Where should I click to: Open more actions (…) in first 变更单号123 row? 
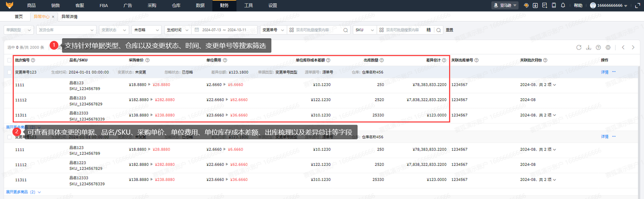(x=614, y=72)
